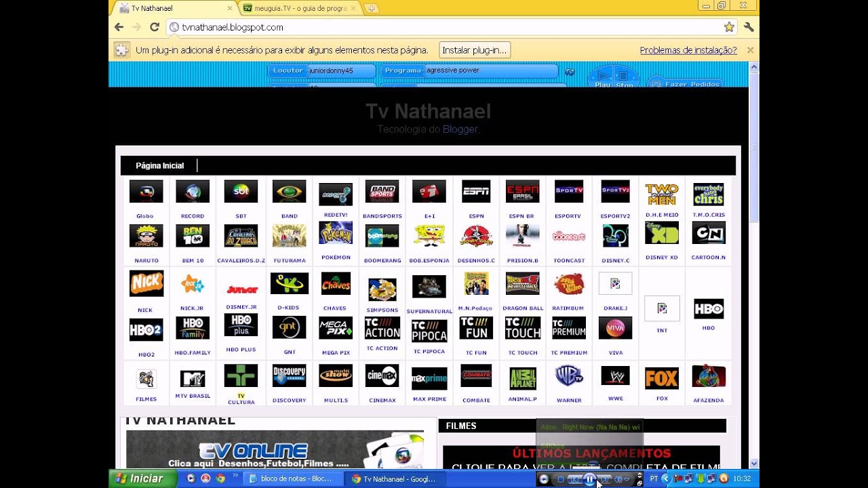Open the HBO channel logo

(709, 309)
